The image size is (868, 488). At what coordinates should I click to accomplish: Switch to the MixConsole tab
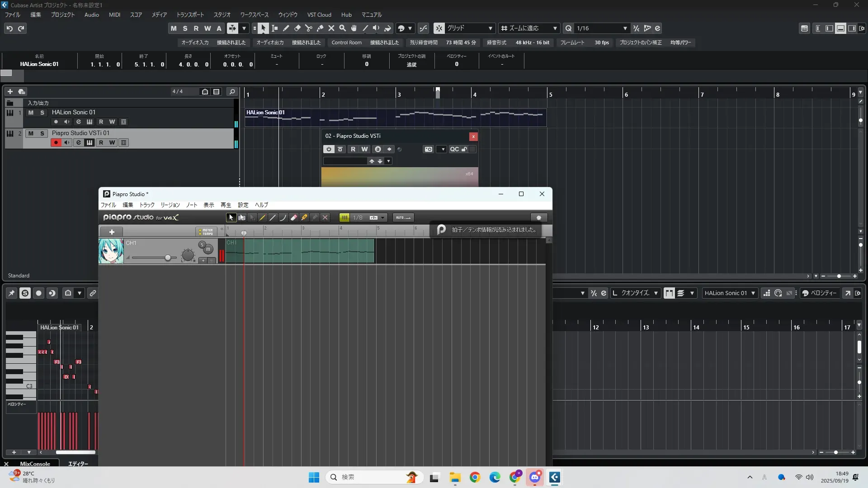tap(35, 464)
